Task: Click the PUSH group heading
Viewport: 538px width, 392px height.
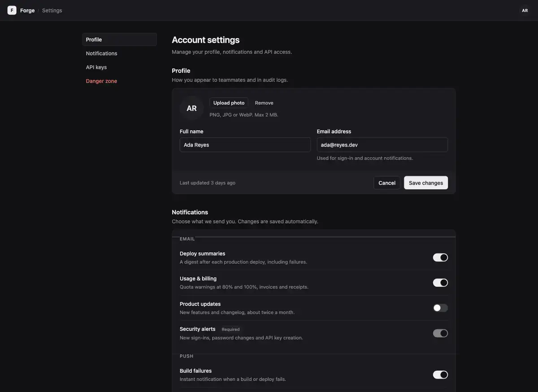Action: [x=187, y=356]
